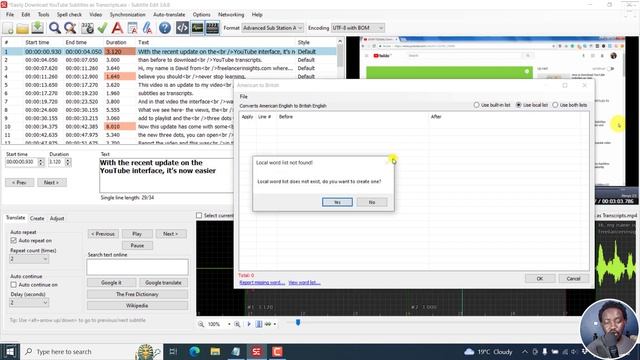
Task: Toggle waveform center-on-position icon
Action: coord(259,324)
